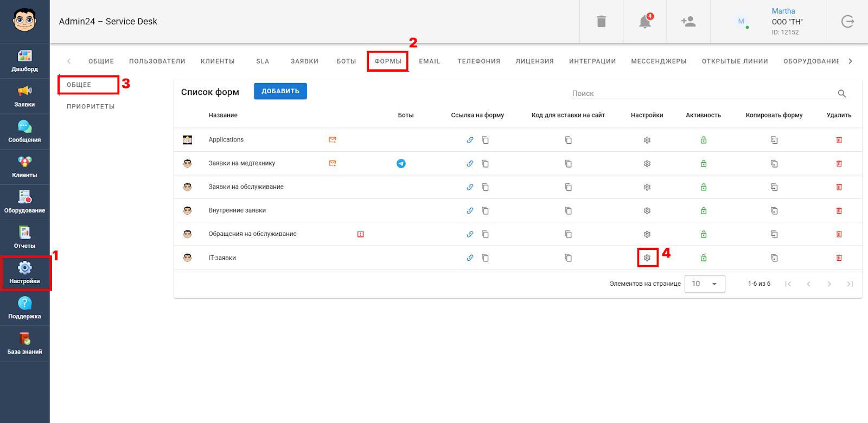Toggle activity lock for Заявки на обслуживание
868x423 pixels.
tap(703, 187)
